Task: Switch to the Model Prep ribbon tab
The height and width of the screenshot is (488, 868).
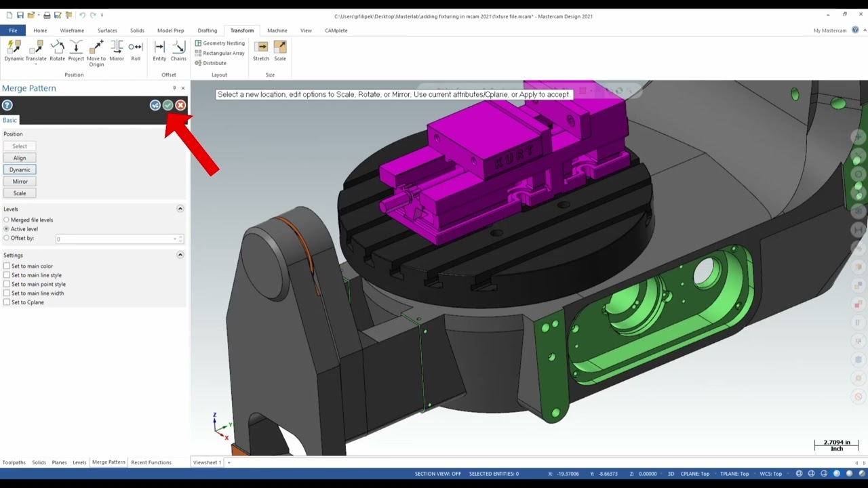Action: (170, 30)
